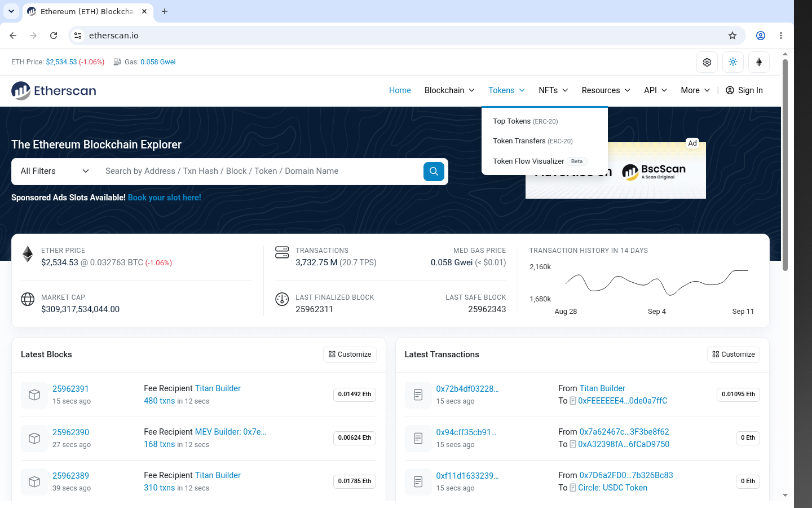View the 310 txns link
Image resolution: width=812 pixels, height=508 pixels.
tap(160, 488)
